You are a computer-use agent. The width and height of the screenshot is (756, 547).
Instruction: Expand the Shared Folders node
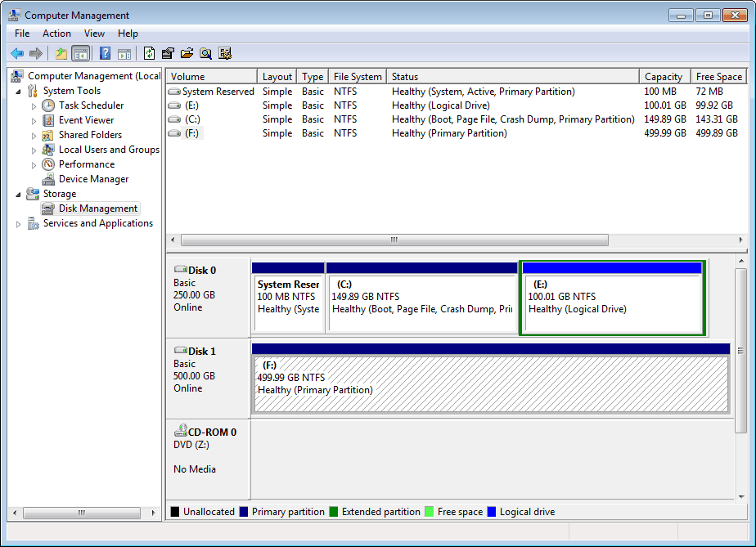pyautogui.click(x=34, y=136)
